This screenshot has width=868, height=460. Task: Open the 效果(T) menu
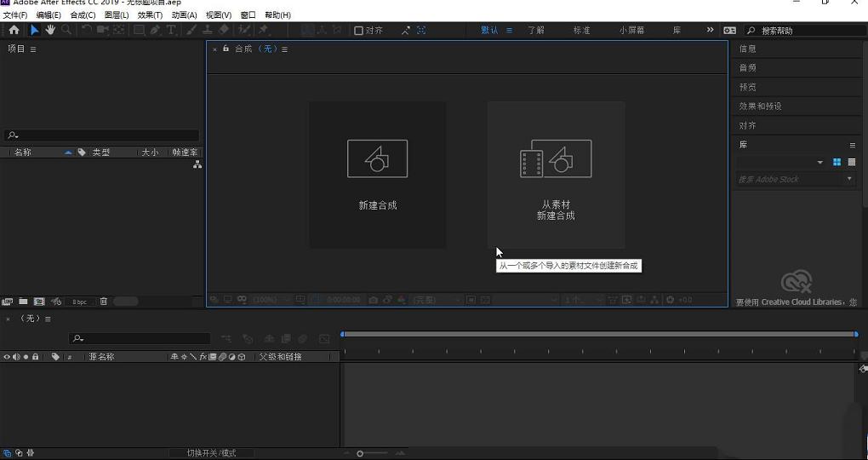(x=150, y=15)
